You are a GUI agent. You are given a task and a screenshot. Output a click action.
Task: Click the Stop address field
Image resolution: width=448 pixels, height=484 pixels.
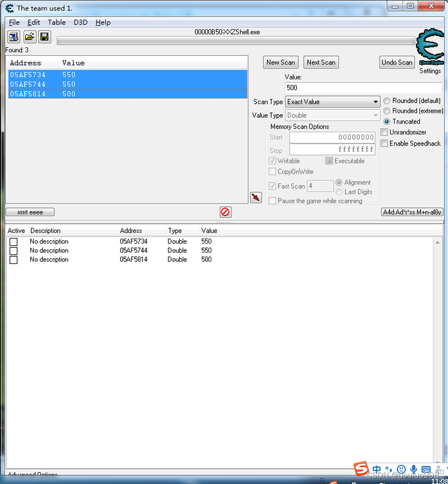click(x=333, y=149)
